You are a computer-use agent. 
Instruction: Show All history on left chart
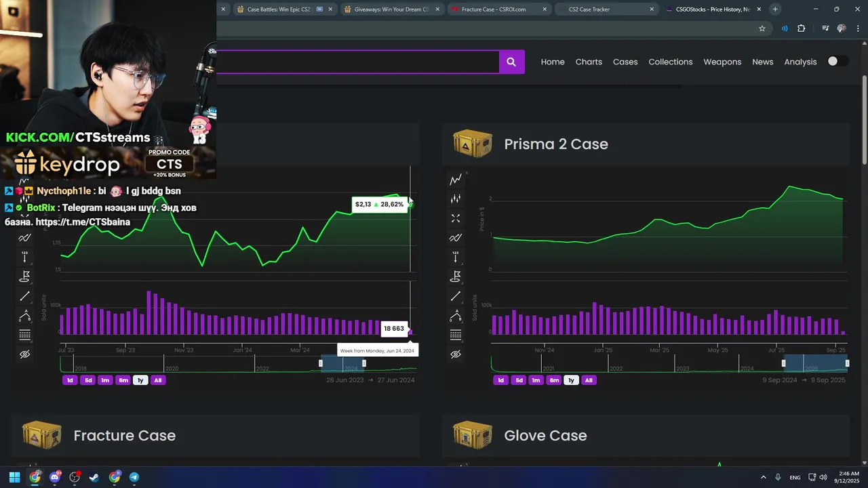158,380
